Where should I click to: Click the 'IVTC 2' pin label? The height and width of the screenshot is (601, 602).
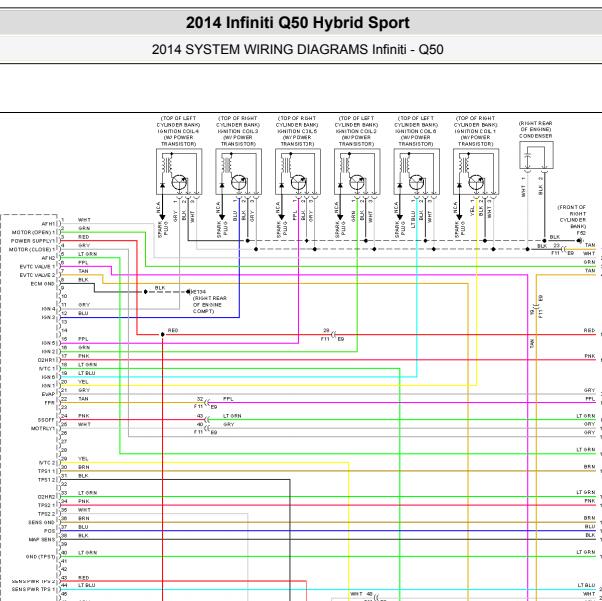click(x=47, y=463)
